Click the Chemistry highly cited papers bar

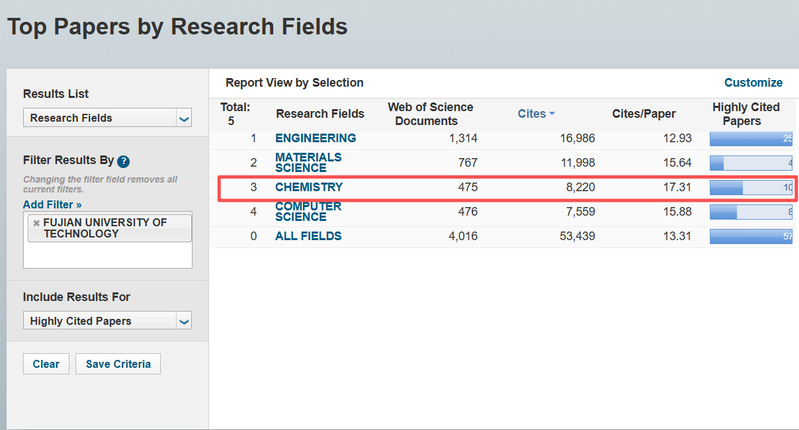(751, 187)
